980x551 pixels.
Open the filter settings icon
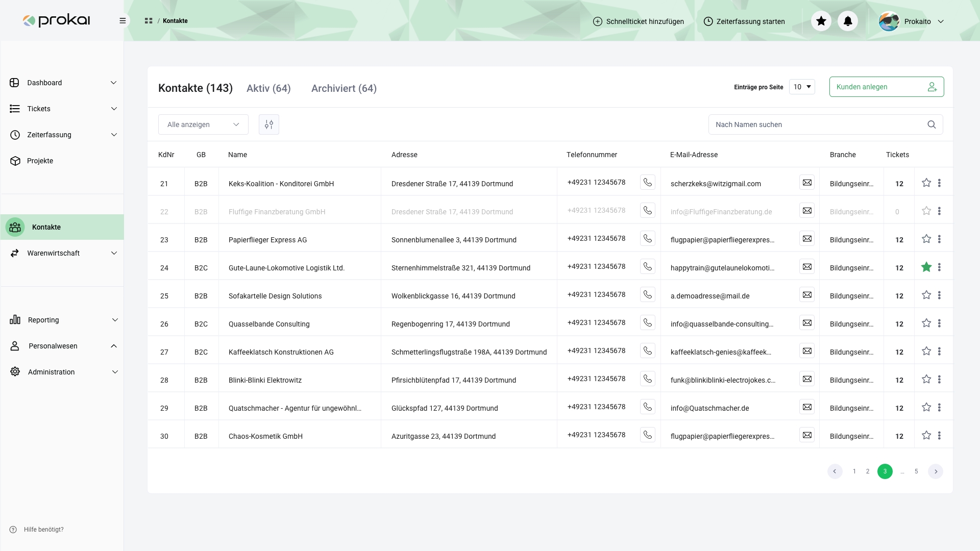click(269, 124)
